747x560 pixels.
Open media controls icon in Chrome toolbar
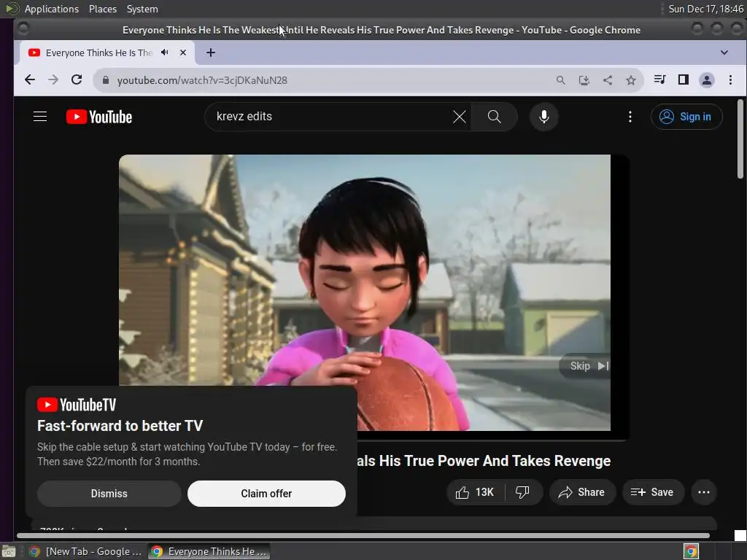tap(659, 79)
